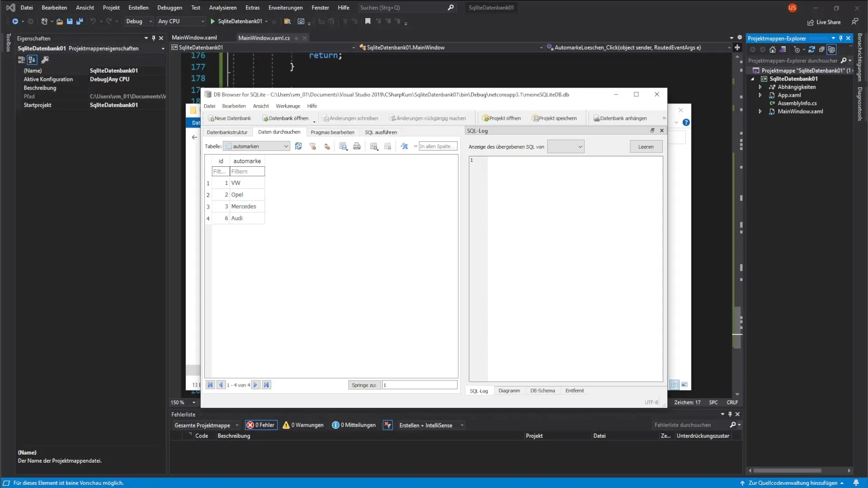Click the save all icon in Visual Studio
Image resolution: width=868 pixels, height=488 pixels.
pyautogui.click(x=80, y=21)
